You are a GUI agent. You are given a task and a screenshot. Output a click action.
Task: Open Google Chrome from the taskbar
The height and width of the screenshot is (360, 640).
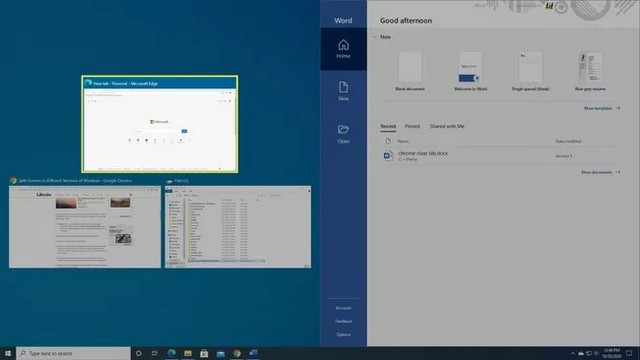point(237,353)
